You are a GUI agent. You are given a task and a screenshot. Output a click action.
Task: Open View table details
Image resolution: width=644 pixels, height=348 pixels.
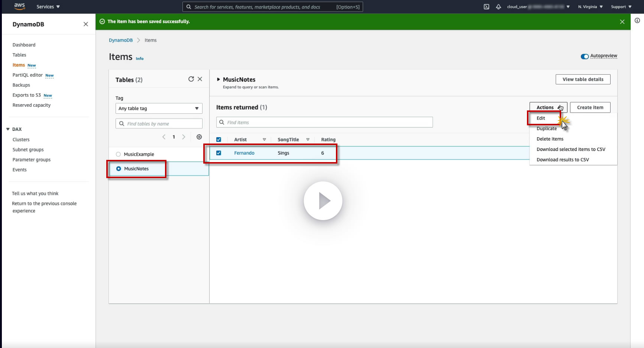(x=583, y=79)
